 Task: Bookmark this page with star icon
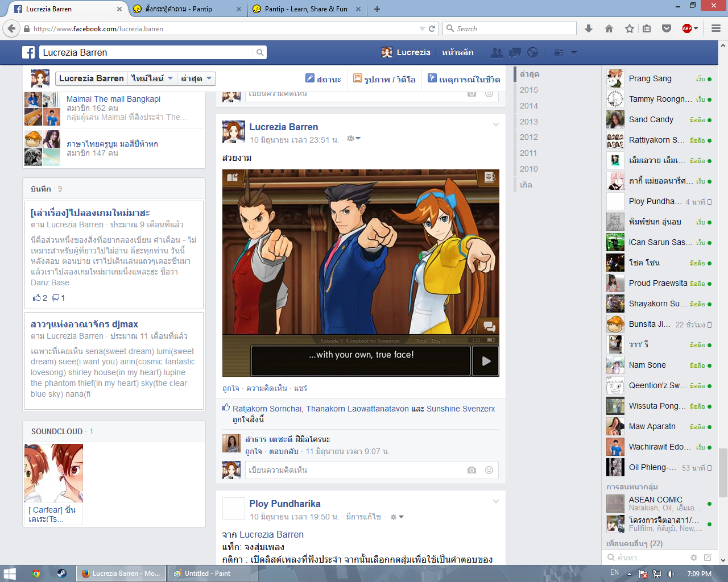coord(630,28)
